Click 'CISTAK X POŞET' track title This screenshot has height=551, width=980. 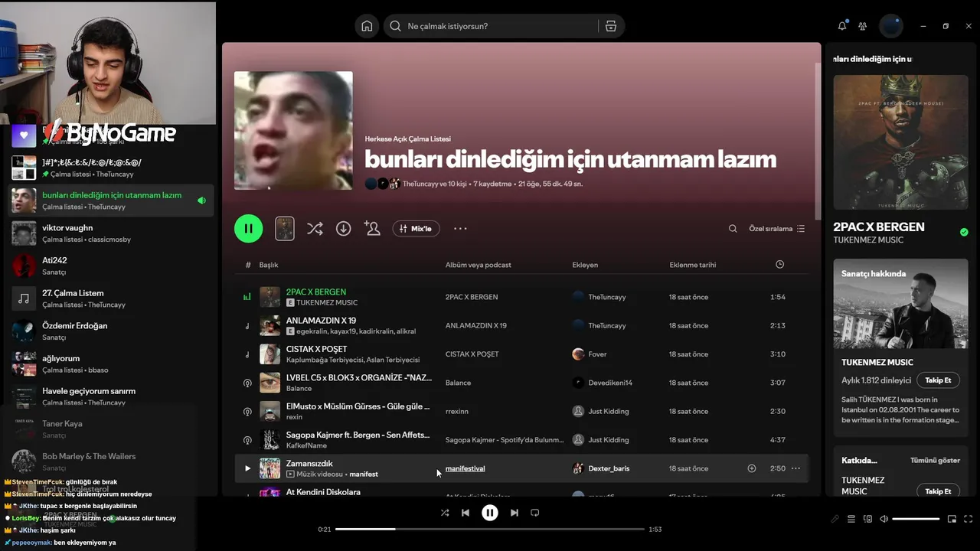point(316,349)
